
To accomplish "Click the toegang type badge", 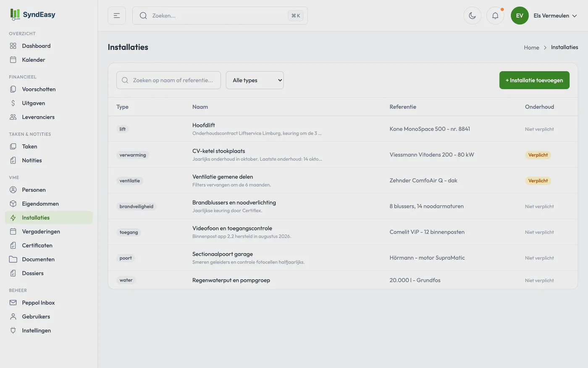I will (129, 232).
